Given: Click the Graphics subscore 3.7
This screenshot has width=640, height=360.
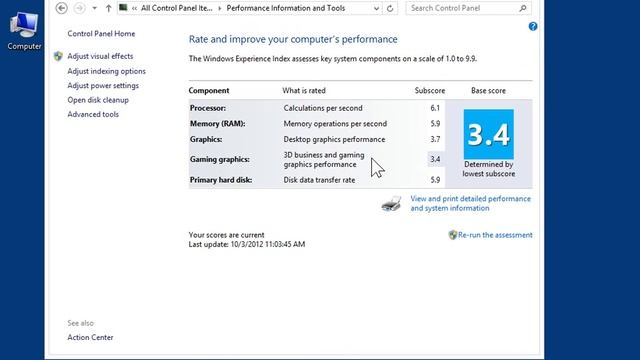Looking at the screenshot, I should (x=435, y=140).
